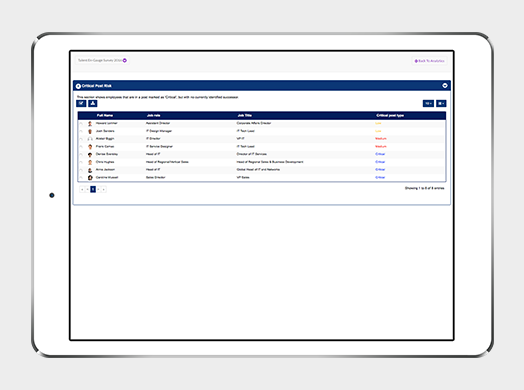Click row action icon in Sales Director row

click(x=81, y=177)
